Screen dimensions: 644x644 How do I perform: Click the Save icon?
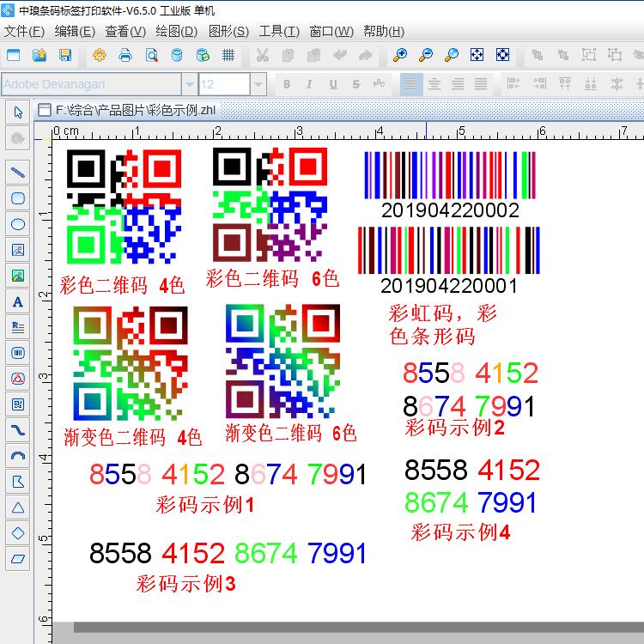pos(65,55)
